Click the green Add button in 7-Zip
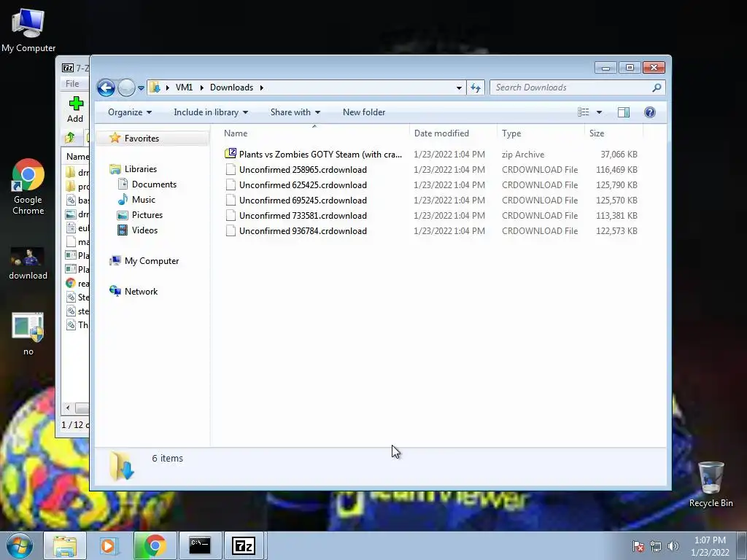 75,109
